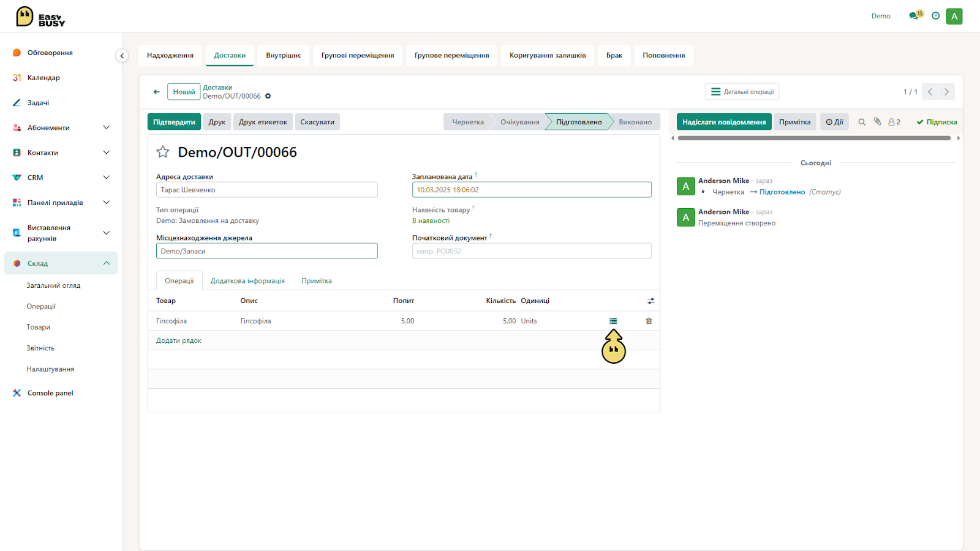
Task: Collapse Склад submenu chevron
Action: [106, 263]
